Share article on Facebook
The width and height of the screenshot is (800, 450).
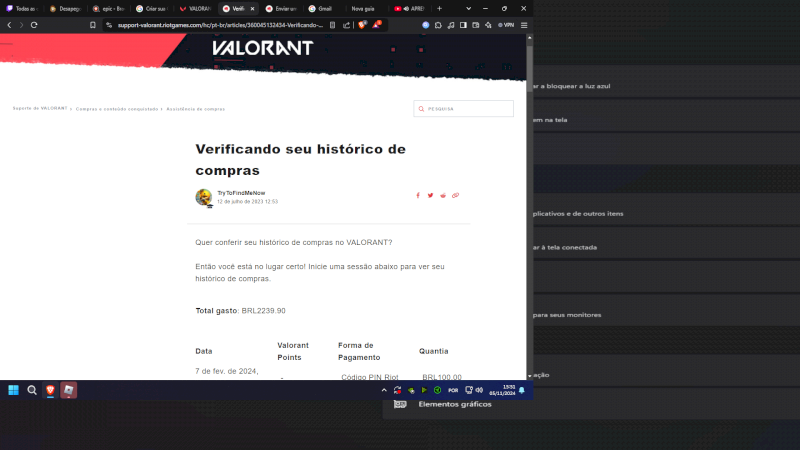418,195
